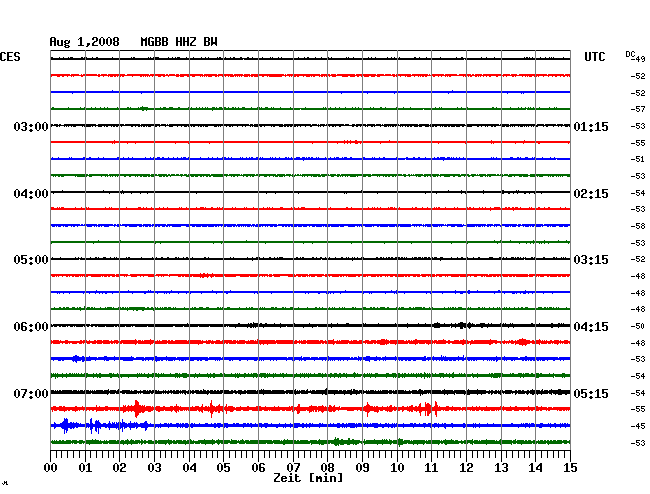Screen dimensions: 650x494
Task: Click the "03:00" time label
Action: [x=31, y=126]
